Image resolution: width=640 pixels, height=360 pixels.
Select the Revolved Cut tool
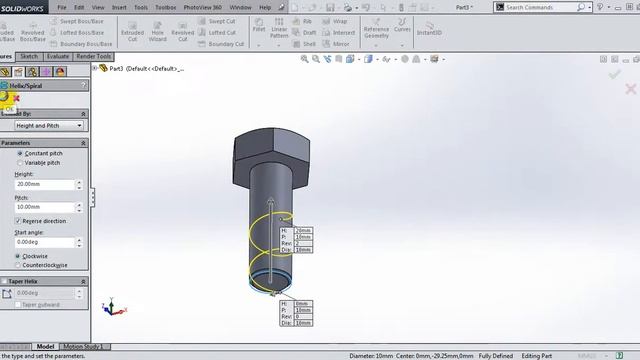[x=182, y=32]
